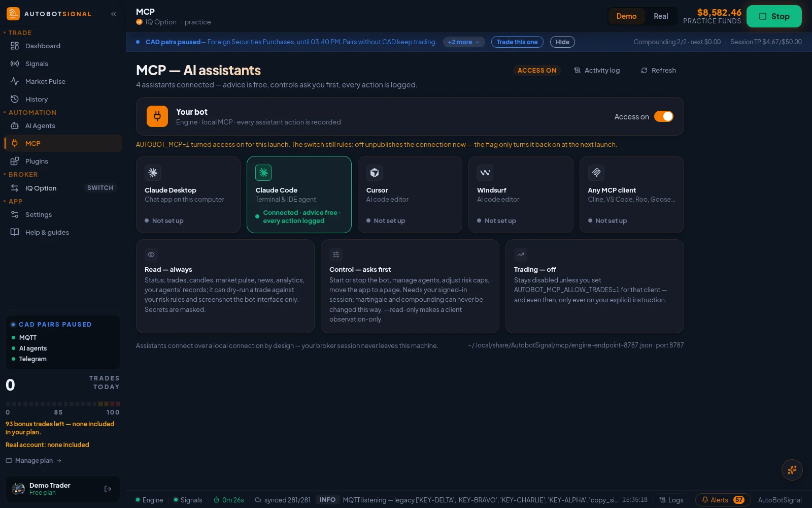This screenshot has height=508, width=812.
Task: Click the Trade this one button
Action: 517,42
